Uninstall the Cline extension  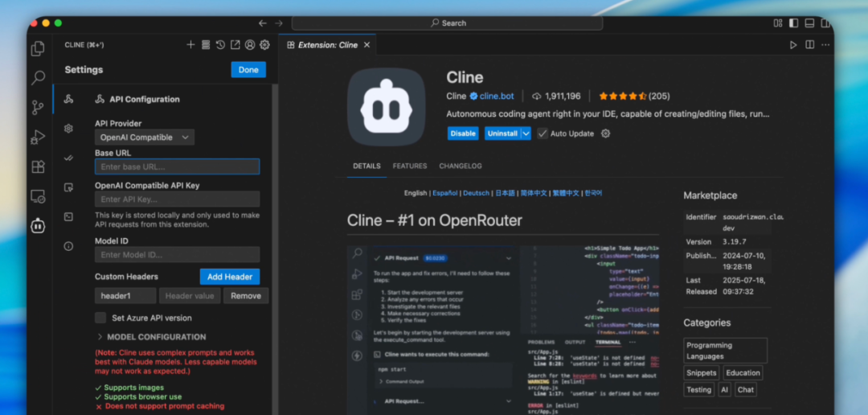(x=502, y=134)
